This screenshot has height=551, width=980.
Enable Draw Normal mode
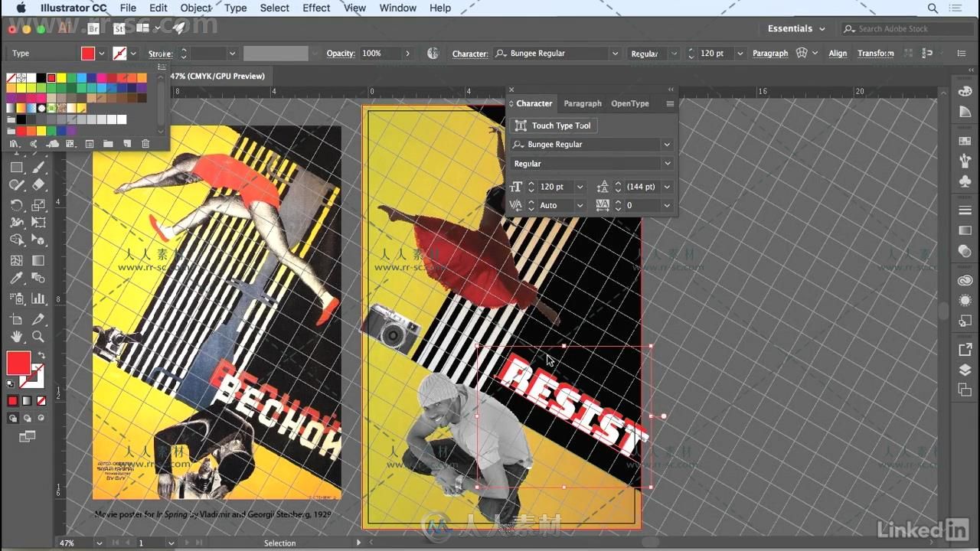[x=12, y=418]
